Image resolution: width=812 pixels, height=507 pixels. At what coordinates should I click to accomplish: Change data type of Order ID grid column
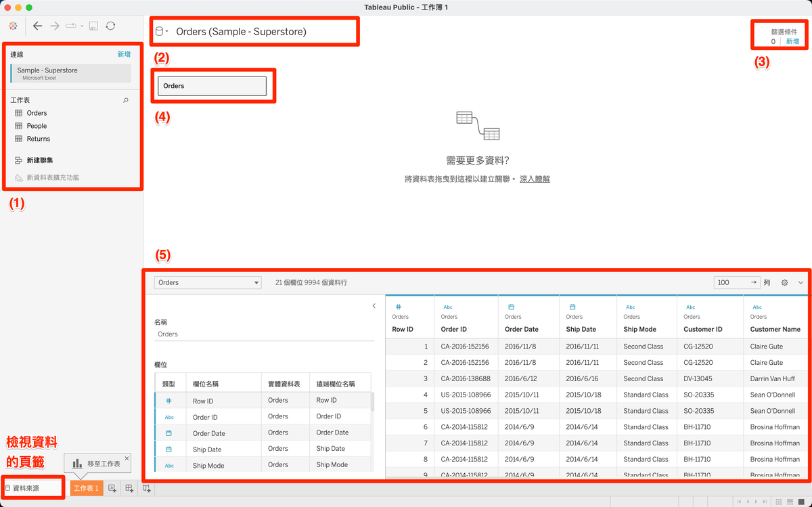coord(448,307)
